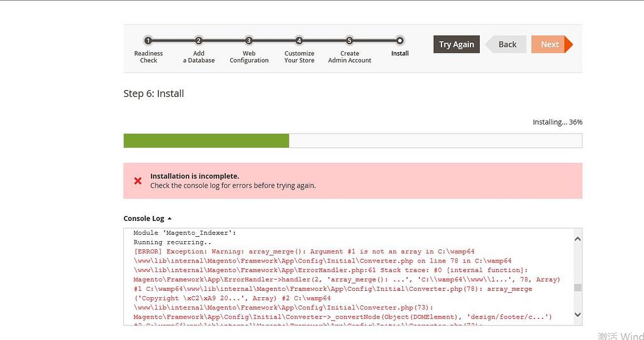Click "Module 'Magento_Indexer':" log line

(x=185, y=233)
